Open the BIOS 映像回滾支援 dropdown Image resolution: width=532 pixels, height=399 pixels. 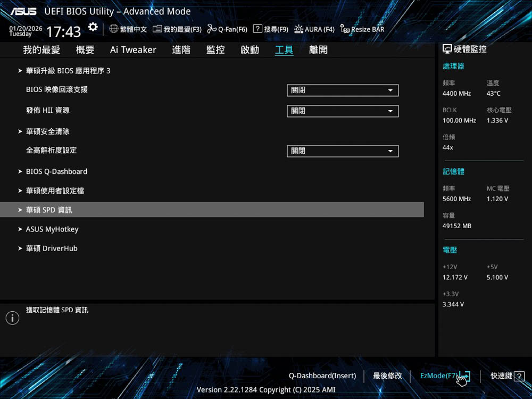(342, 90)
